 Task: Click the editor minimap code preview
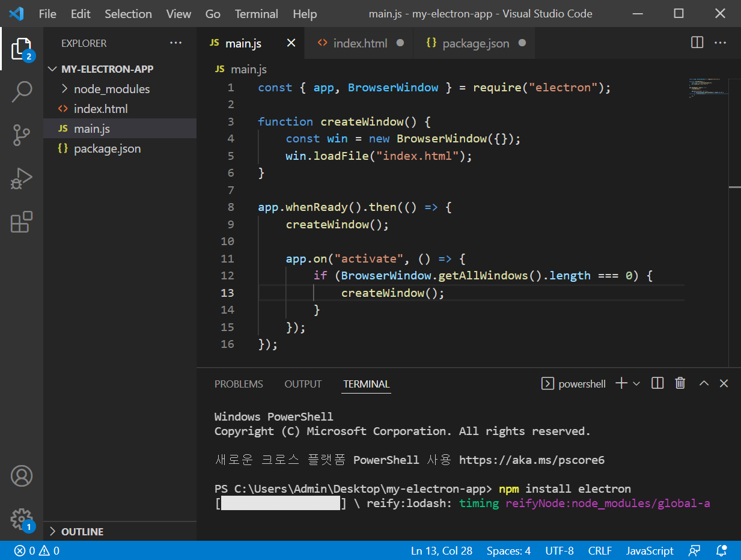coord(707,88)
